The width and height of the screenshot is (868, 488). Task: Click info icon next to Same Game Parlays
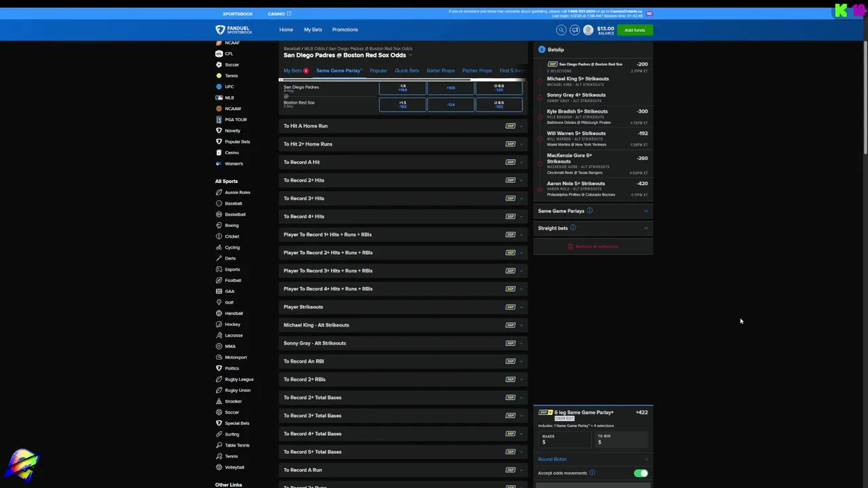589,211
